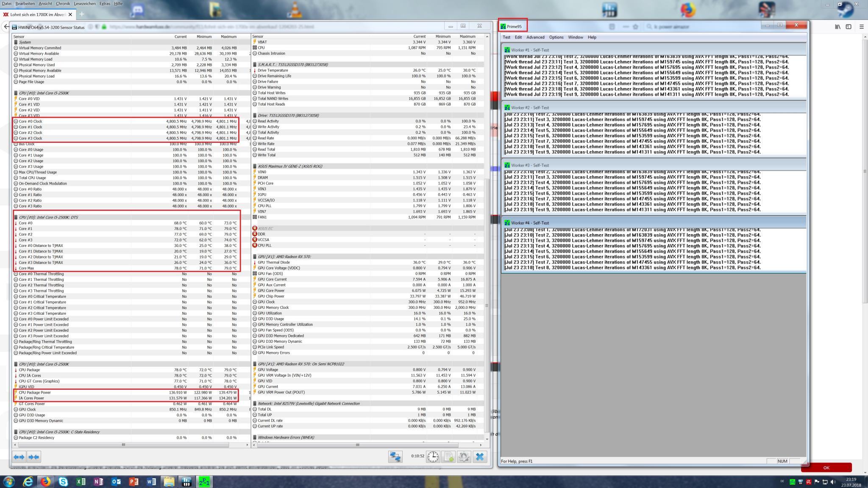
Task: Open HWiNFO remote network monitoring icon
Action: click(395, 457)
